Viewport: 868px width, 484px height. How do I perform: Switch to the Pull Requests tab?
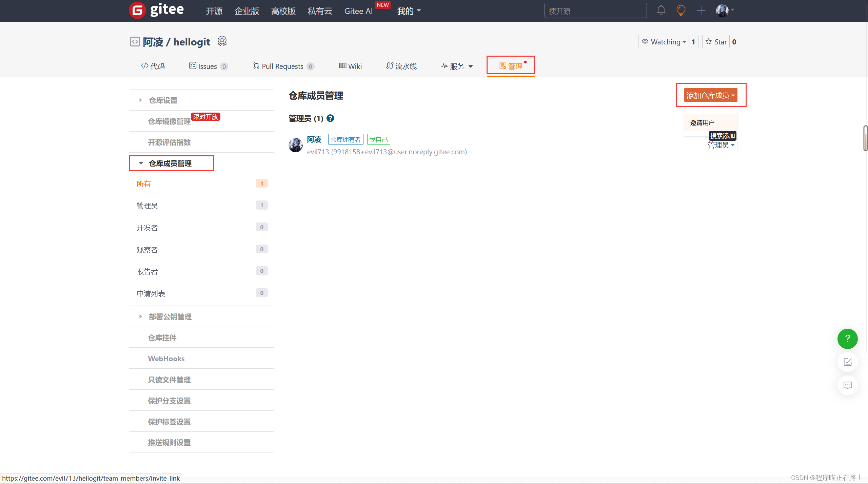click(x=282, y=66)
